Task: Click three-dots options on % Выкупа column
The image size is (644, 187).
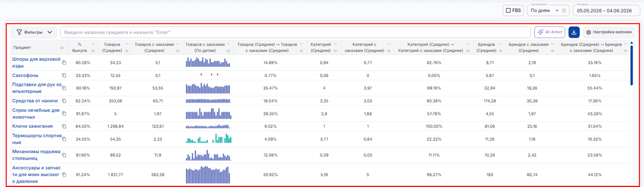Action: [93, 44]
